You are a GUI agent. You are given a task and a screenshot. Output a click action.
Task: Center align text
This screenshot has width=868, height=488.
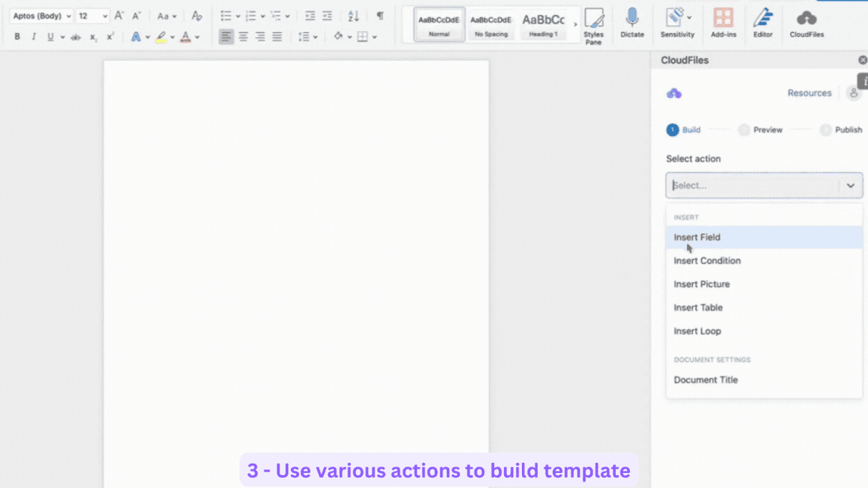click(243, 36)
